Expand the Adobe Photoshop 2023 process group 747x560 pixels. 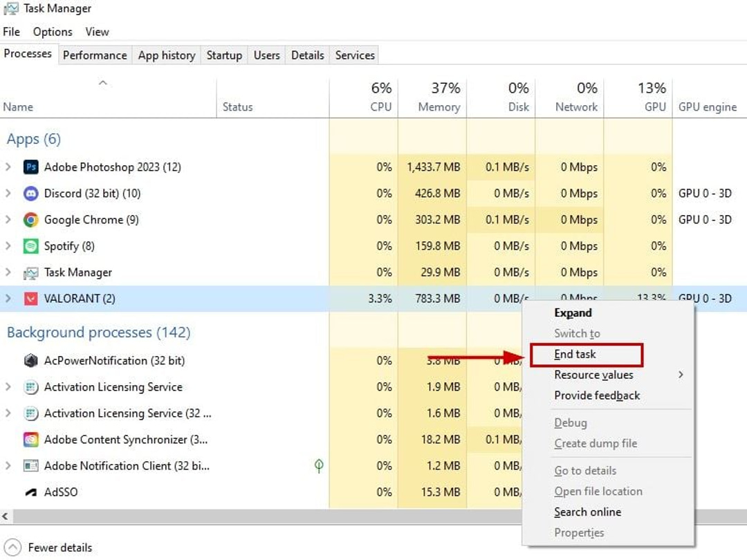click(x=8, y=167)
